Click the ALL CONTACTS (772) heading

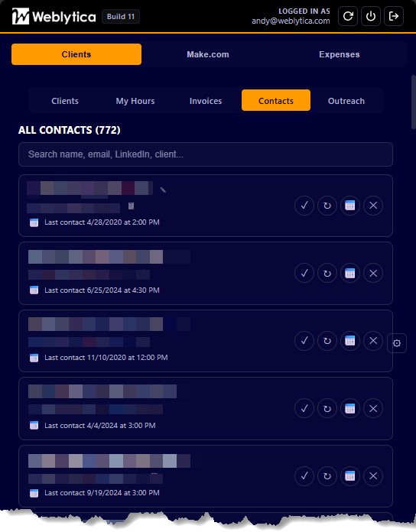pyautogui.click(x=70, y=130)
